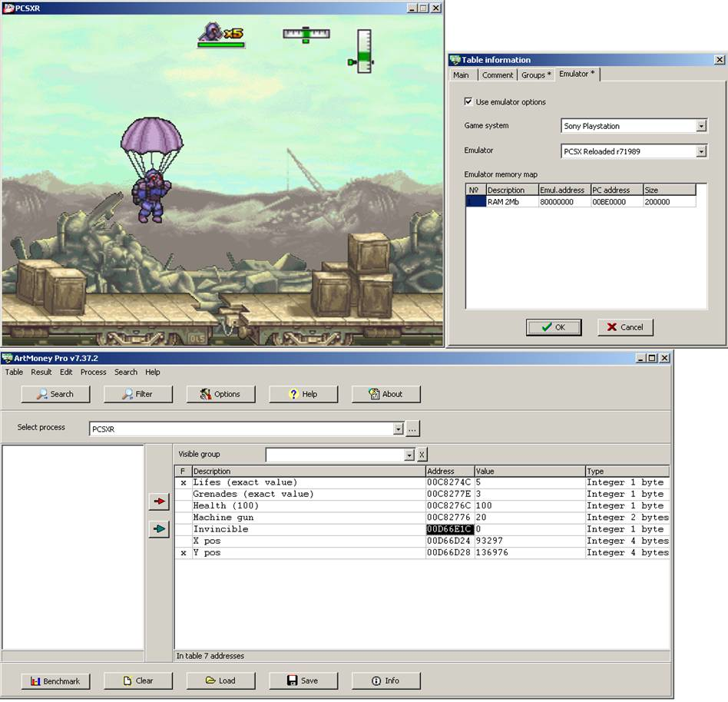This screenshot has height=702, width=728.
Task: Toggle freeze flag for Grenades row
Action: [x=183, y=495]
